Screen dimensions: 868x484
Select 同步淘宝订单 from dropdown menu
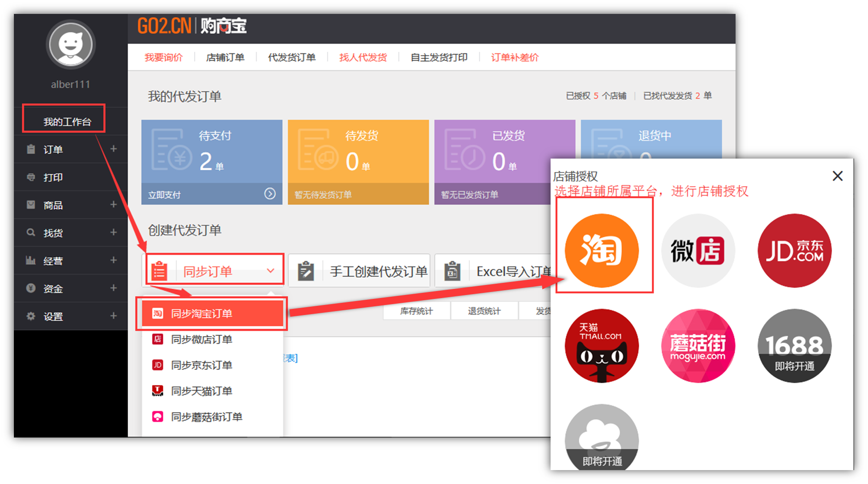tap(212, 313)
